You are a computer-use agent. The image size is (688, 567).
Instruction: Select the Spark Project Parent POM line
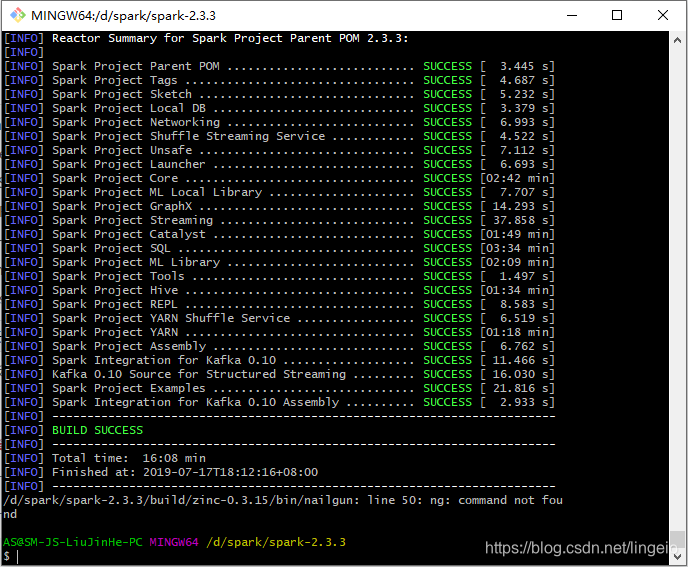(x=280, y=66)
